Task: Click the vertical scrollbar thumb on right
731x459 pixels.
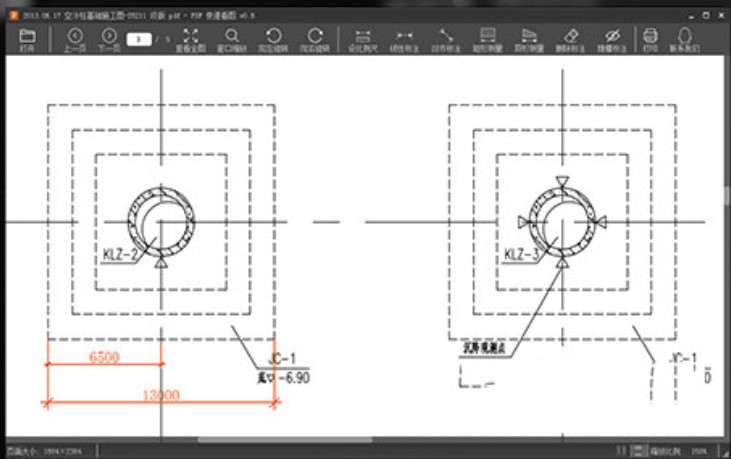Action: coord(727,196)
